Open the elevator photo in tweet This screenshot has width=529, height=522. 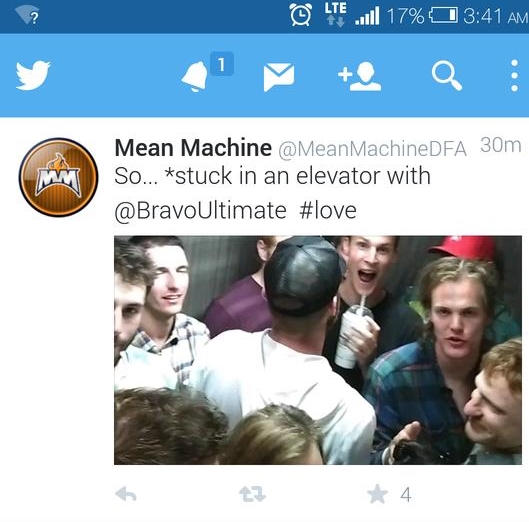pos(318,350)
